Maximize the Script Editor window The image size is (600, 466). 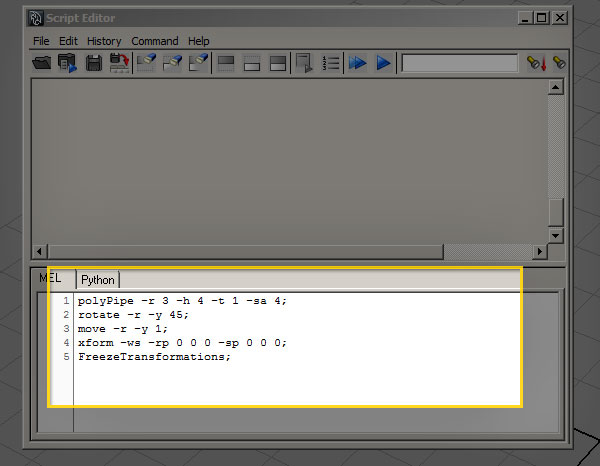pyautogui.click(x=542, y=18)
